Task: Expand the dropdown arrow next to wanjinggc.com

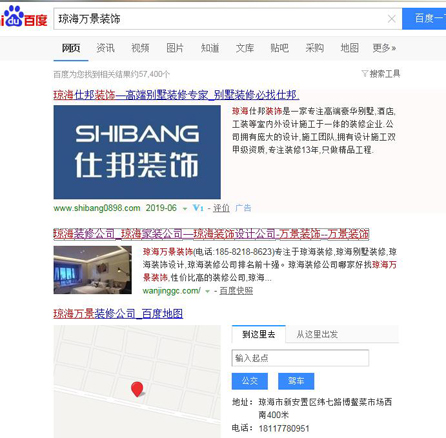Action: 207,291
